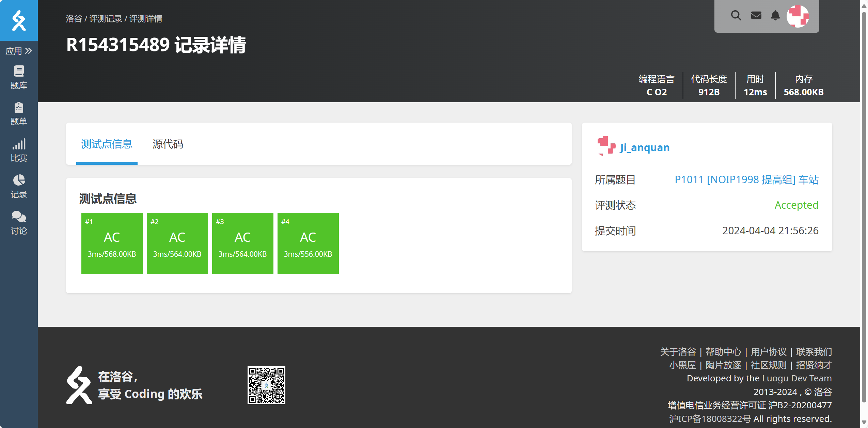Open the records (记录) icon
Image resolution: width=868 pixels, height=428 pixels.
tap(19, 187)
